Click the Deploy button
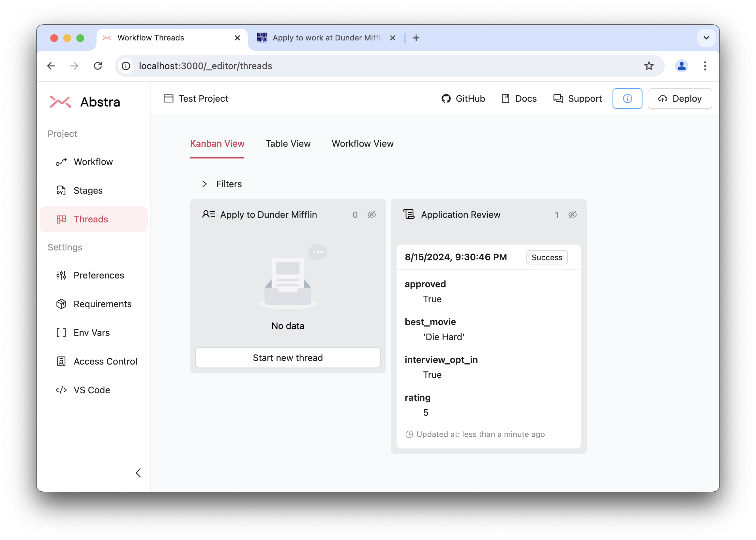 (x=679, y=98)
